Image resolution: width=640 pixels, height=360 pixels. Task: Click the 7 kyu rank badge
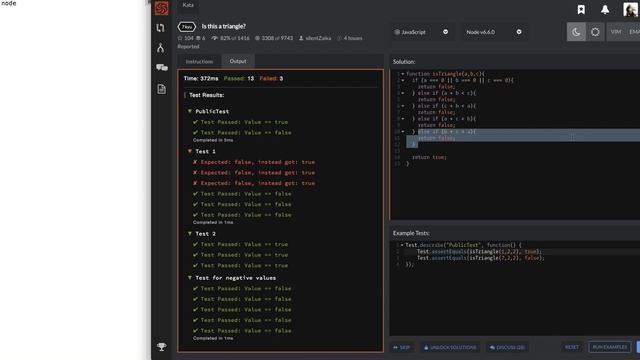point(187,27)
